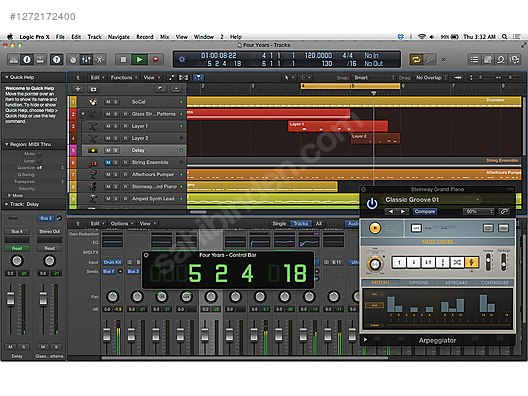This screenshot has height=396, width=528.
Task: Select the Up note order arrow
Action: point(399,262)
